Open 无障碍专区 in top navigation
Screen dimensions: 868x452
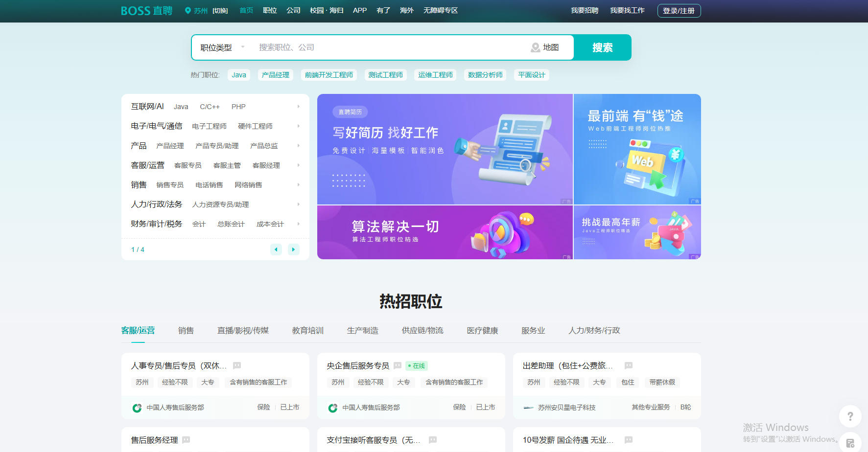(441, 10)
